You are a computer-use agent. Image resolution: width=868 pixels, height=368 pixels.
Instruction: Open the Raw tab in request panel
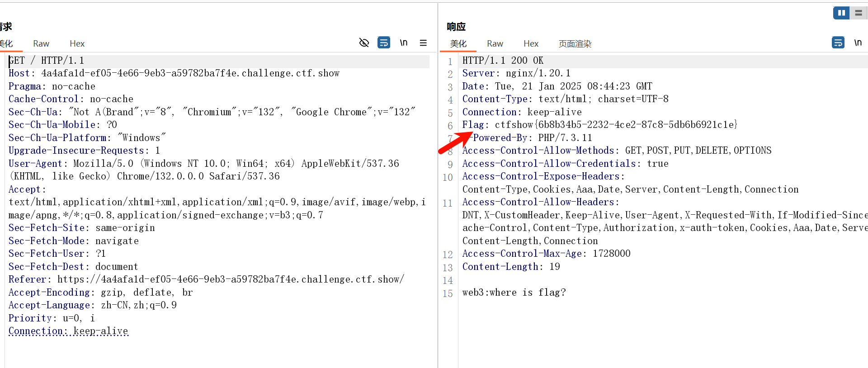tap(41, 44)
